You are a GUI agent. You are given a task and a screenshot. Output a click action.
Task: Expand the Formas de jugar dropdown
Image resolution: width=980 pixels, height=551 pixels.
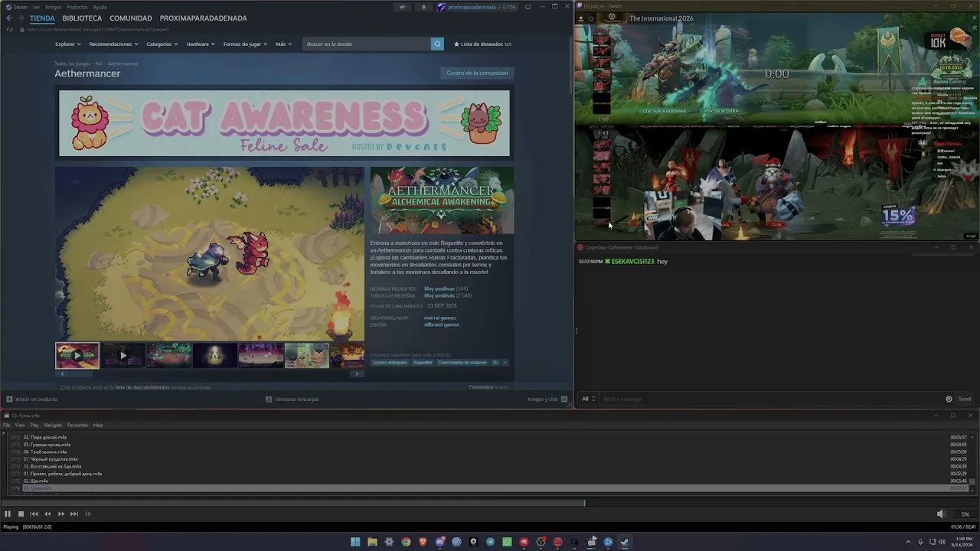point(246,44)
